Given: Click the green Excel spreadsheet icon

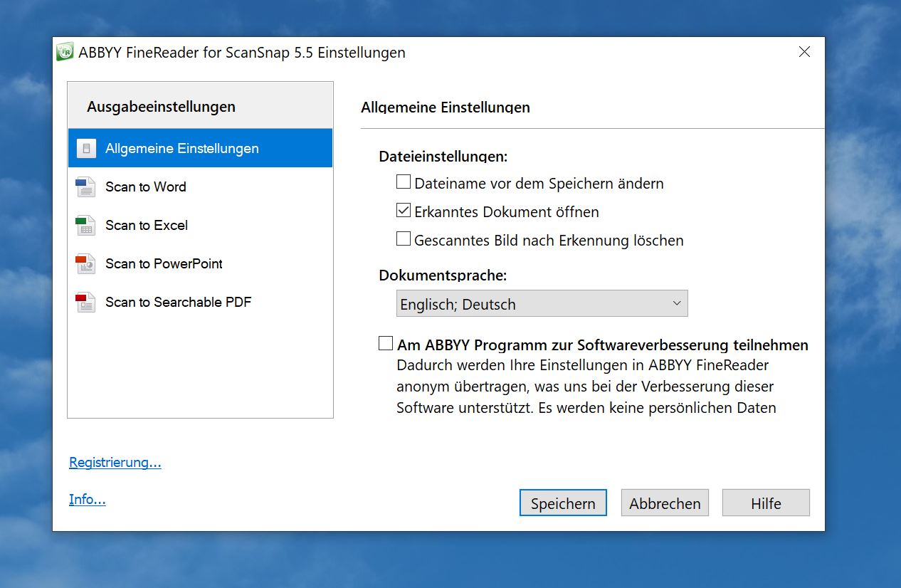Looking at the screenshot, I should tap(85, 226).
